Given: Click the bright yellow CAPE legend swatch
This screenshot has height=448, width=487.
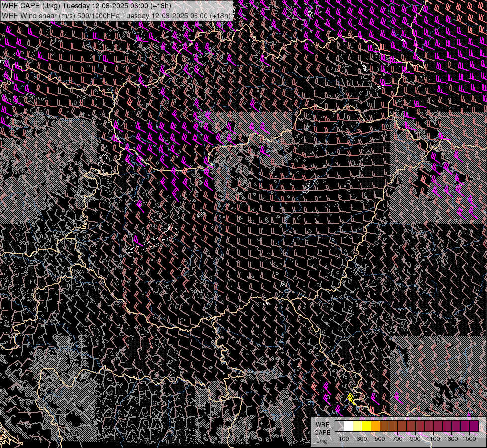Looking at the screenshot, I should [367, 426].
